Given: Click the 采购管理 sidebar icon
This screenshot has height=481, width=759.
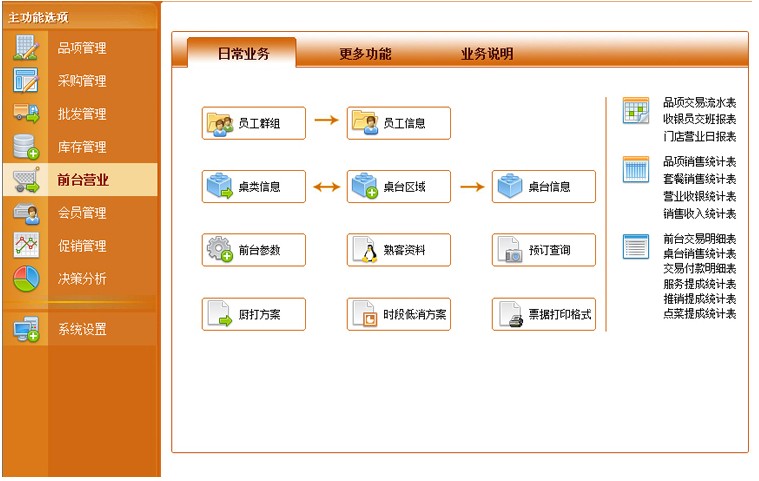Looking at the screenshot, I should tap(26, 80).
